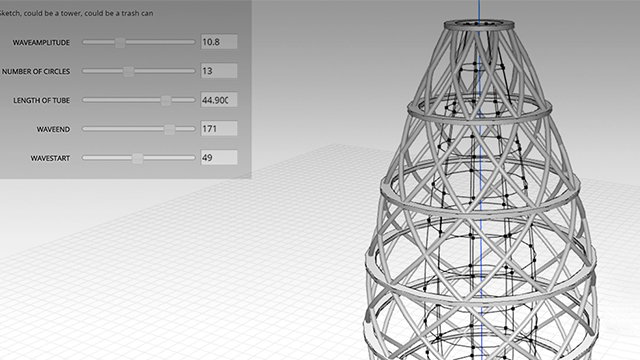Screen dimensions: 640x360
Task: Click the NUMBER OF CIRCLES slider handle
Action: pos(129,71)
